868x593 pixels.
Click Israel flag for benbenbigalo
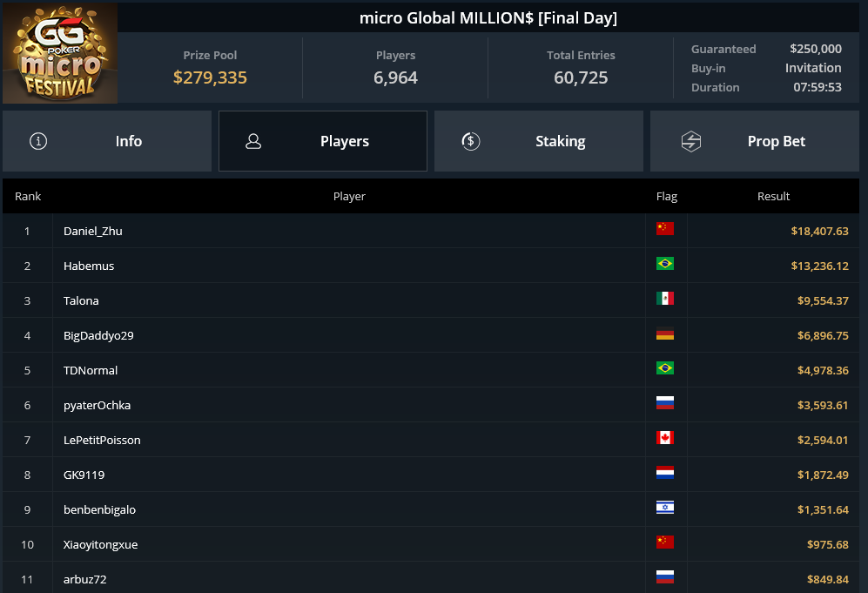[665, 508]
